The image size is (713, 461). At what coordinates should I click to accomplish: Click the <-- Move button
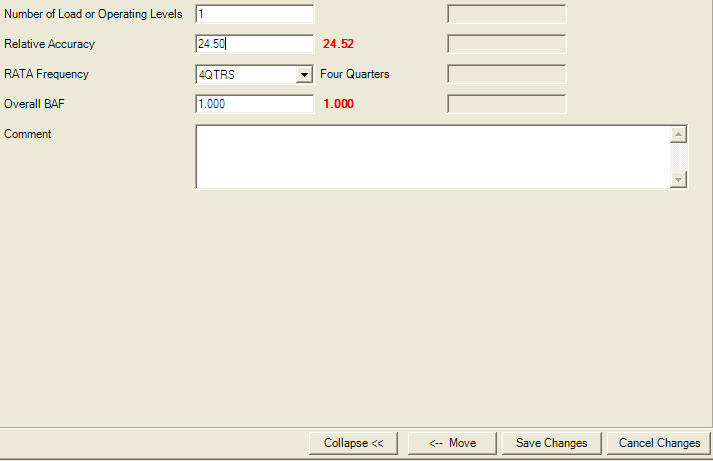tap(452, 443)
